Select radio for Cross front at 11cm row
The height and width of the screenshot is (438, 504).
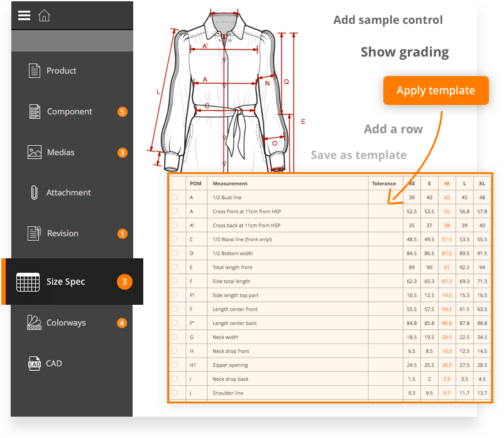tap(175, 211)
